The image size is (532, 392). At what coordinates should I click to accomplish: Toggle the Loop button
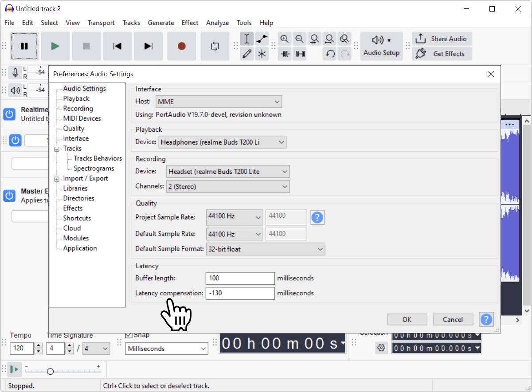tap(215, 46)
